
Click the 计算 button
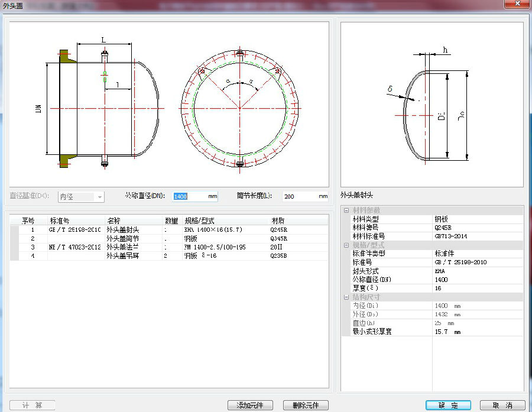coord(33,405)
